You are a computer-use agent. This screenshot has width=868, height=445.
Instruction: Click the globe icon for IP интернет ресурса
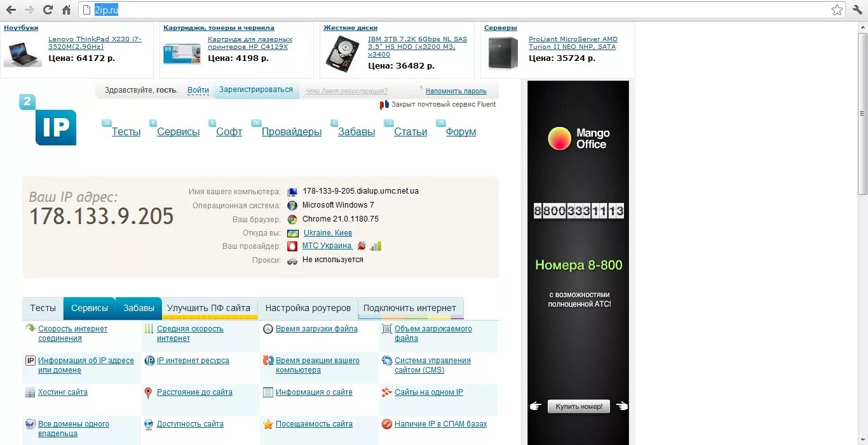point(149,361)
